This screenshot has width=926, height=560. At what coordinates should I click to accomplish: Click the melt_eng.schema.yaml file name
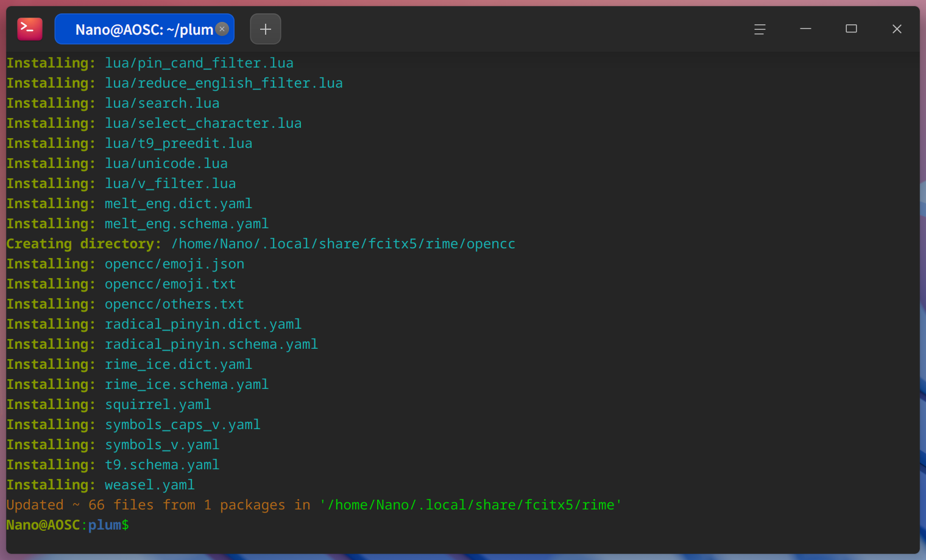[186, 224]
